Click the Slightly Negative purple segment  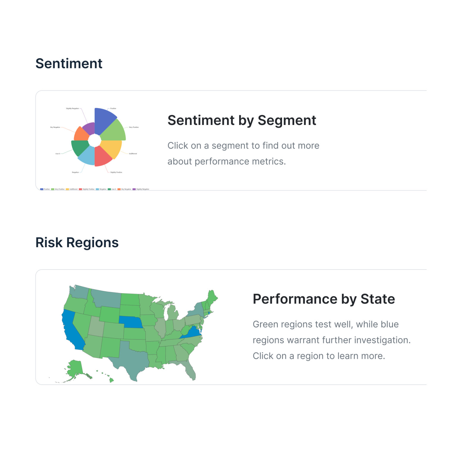(x=89, y=129)
